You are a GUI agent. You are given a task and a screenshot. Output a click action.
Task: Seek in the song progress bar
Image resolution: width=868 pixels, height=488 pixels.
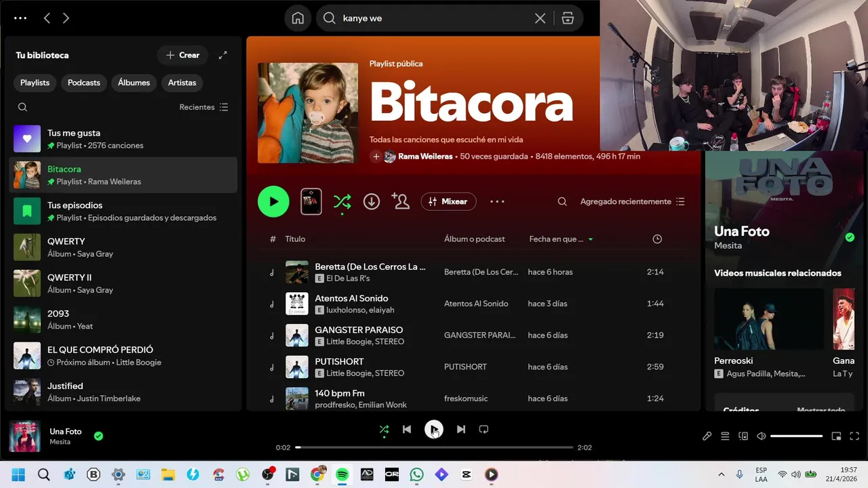[434, 447]
